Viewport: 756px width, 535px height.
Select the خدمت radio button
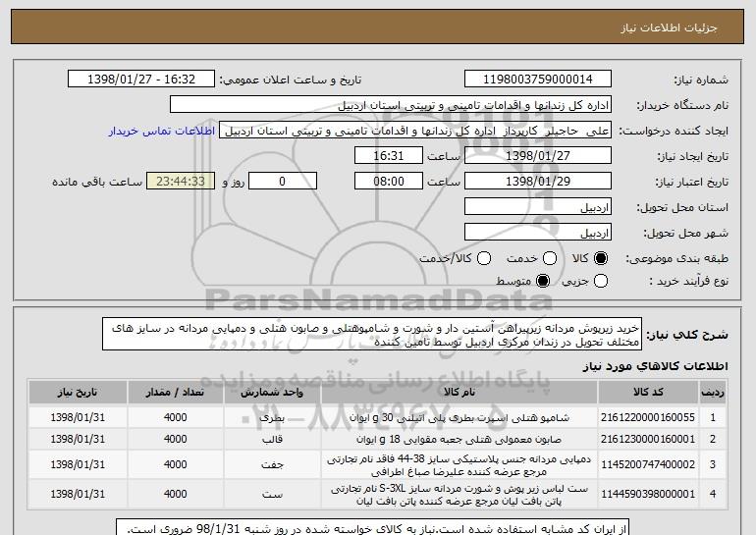point(550,258)
